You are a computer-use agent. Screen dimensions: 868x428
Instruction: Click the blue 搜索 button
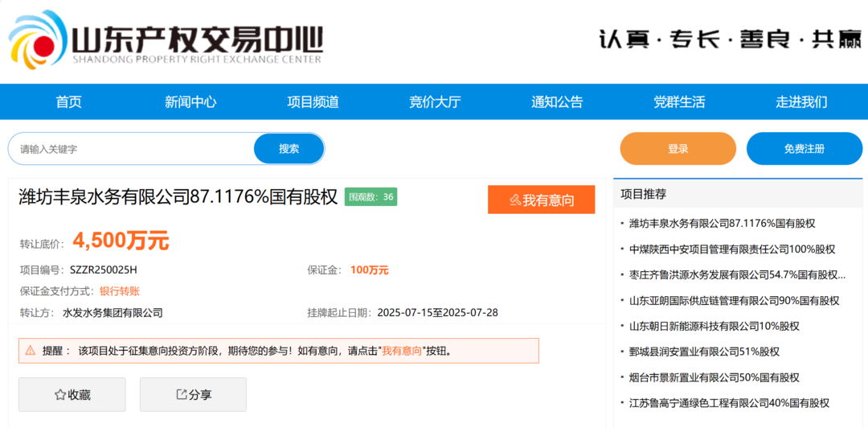coord(289,149)
